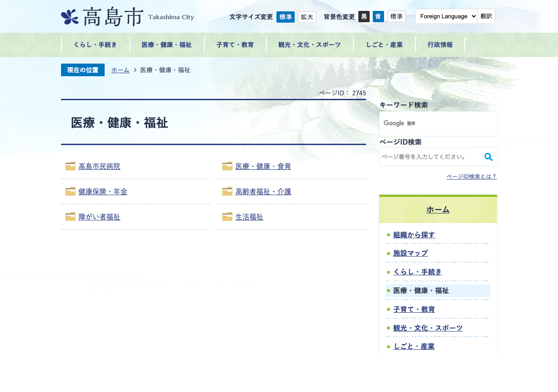Open 組織から探す in sidebar
Screen dimensions: 558x392
414,235
